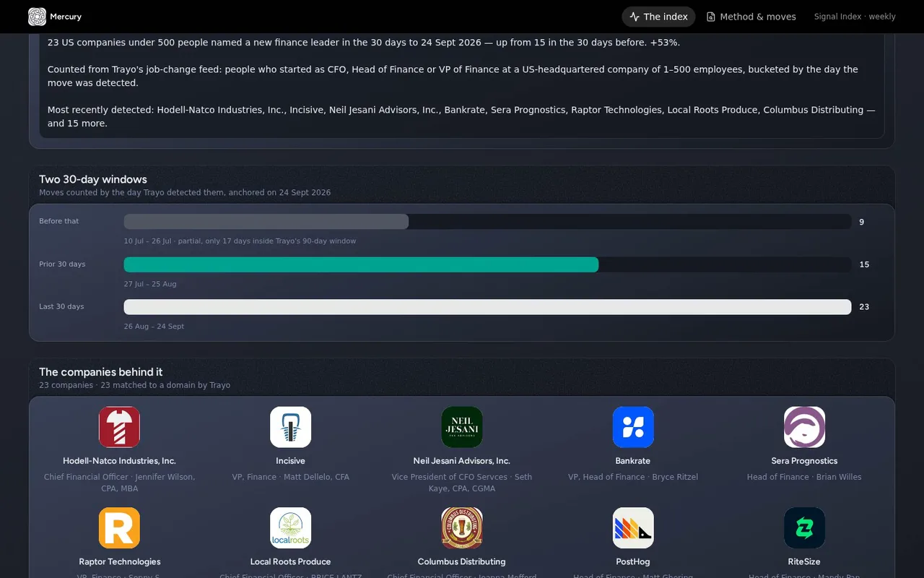Select the Last 30 days bar
Screen dimensions: 924x578
click(487, 307)
